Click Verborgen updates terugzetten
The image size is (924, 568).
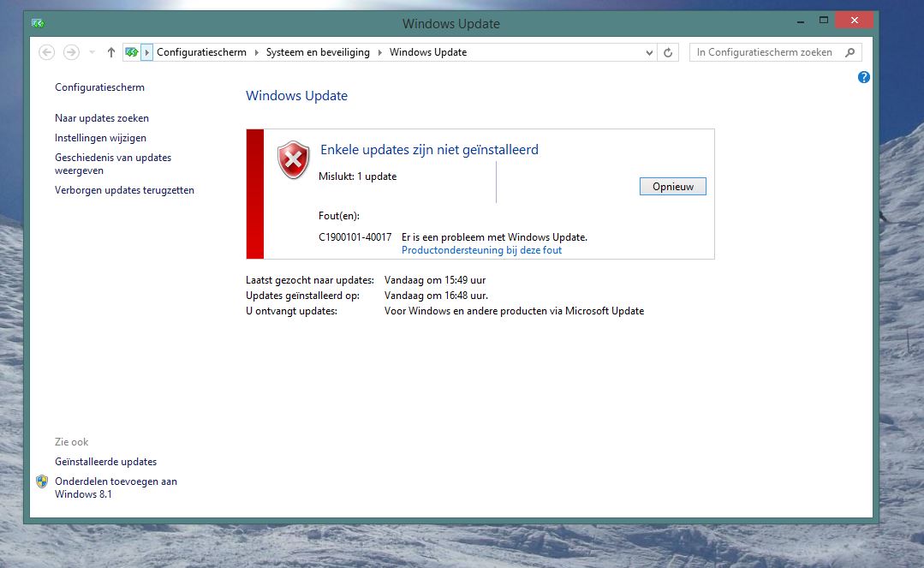tap(124, 190)
